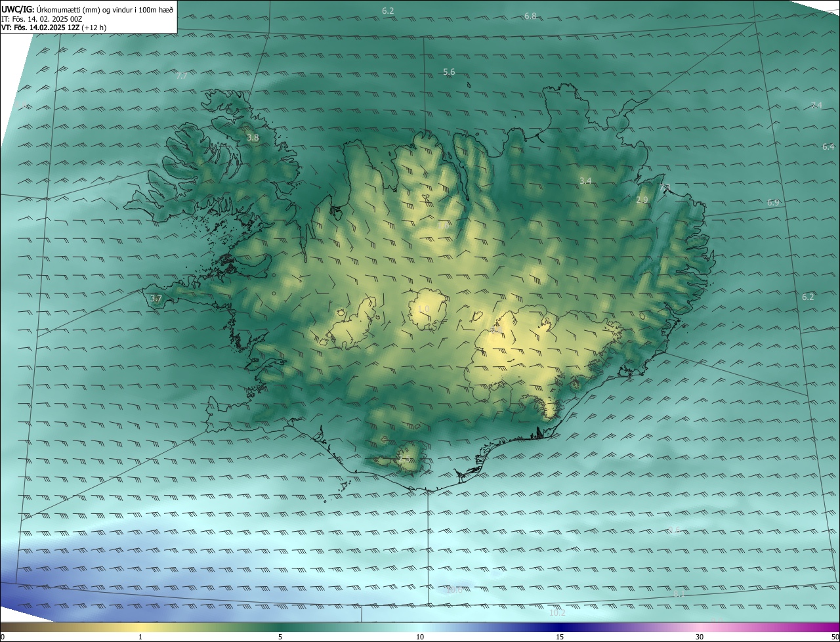840x642 pixels.
Task: Click the 3.4 value over northeast Iceland
Action: pyautogui.click(x=586, y=181)
